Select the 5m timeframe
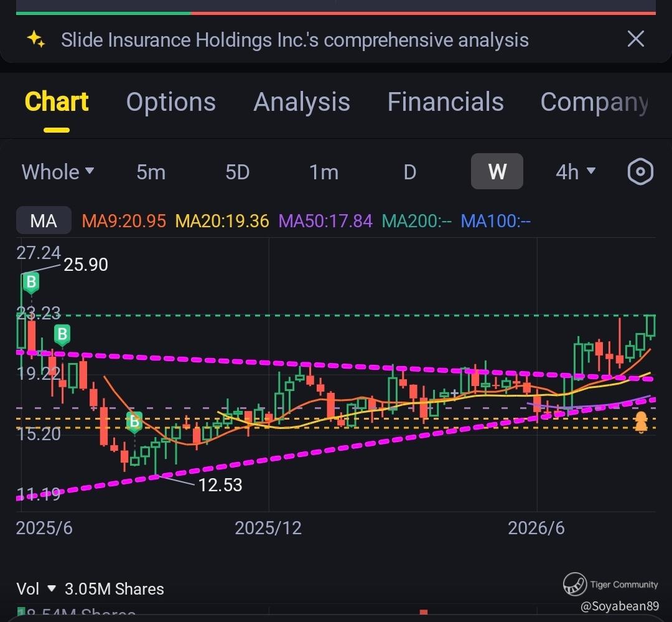The width and height of the screenshot is (672, 622). 151,172
